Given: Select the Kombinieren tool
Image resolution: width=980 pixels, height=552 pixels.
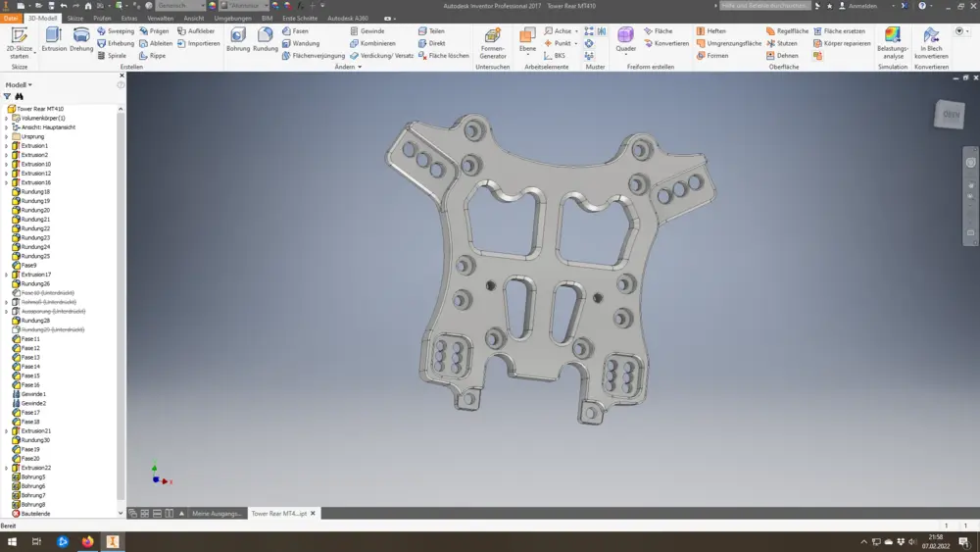Looking at the screenshot, I should (x=372, y=43).
